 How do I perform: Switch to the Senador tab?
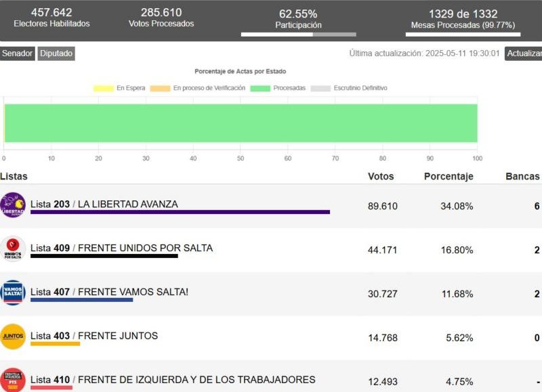17,53
